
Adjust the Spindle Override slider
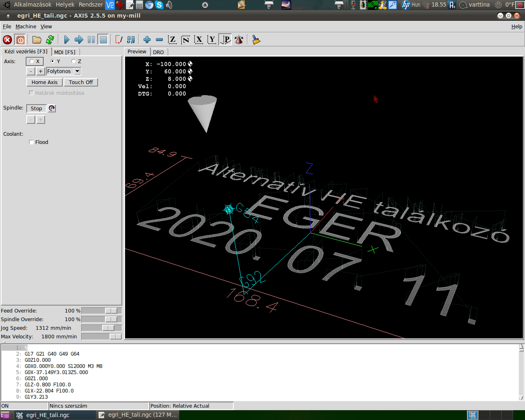(x=102, y=320)
